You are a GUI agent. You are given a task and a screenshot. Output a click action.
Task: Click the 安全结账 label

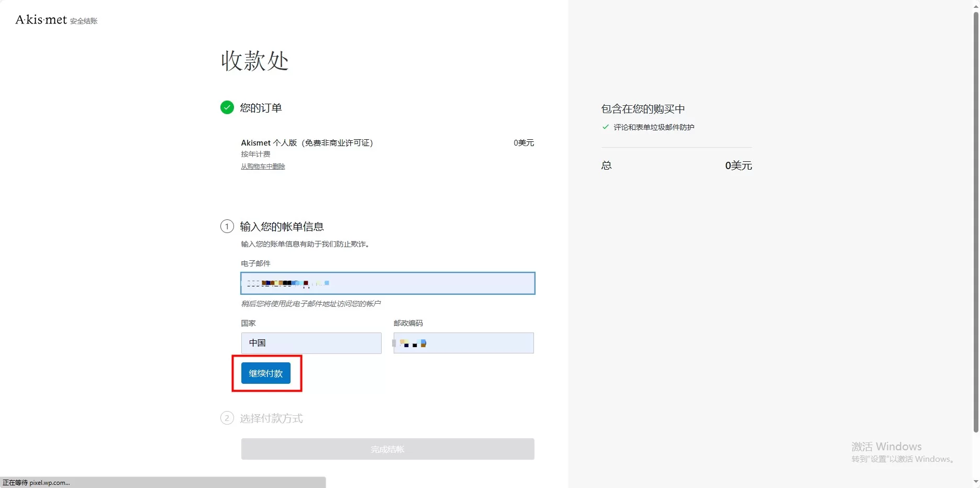(x=84, y=21)
